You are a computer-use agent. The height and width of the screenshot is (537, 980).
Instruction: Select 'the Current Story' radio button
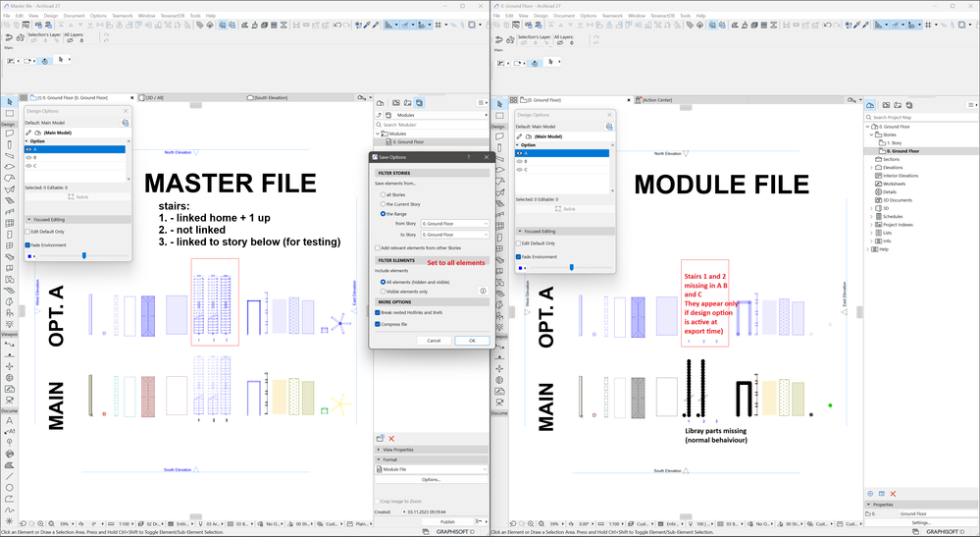pos(384,204)
